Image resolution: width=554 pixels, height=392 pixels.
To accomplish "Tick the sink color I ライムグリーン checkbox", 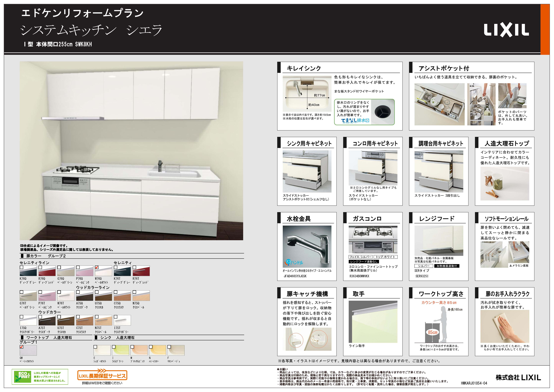I will click(x=114, y=347).
